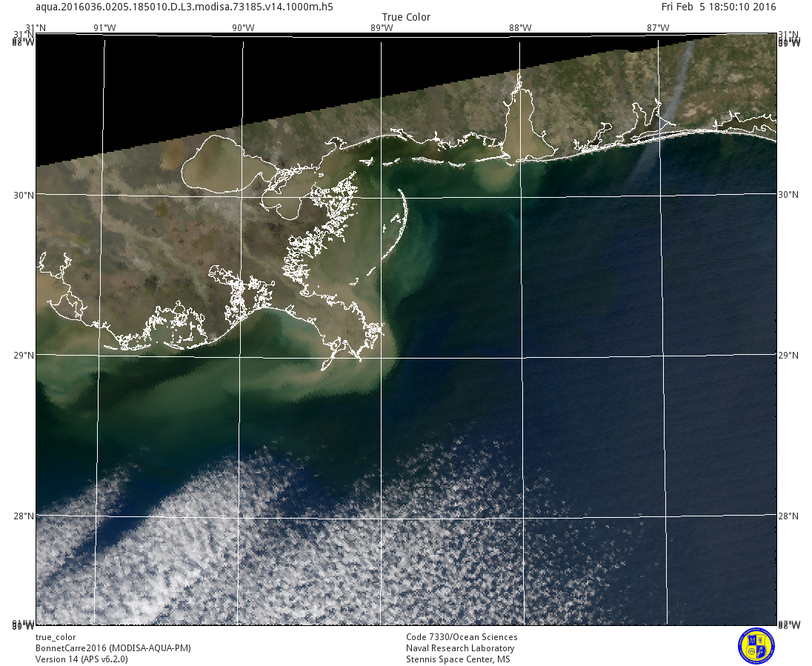This screenshot has height=666, width=812.
Task: Click the 'True Color' title above the map
Action: (406, 17)
